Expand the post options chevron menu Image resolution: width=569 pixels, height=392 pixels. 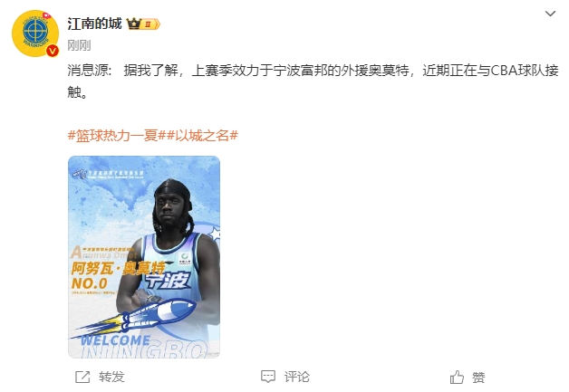pyautogui.click(x=551, y=14)
